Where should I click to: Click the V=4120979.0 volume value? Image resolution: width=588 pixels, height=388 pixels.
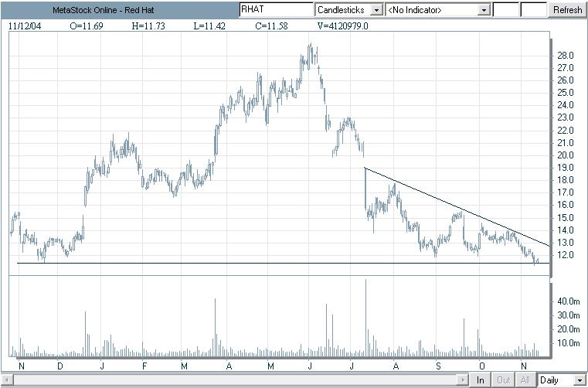tap(343, 26)
